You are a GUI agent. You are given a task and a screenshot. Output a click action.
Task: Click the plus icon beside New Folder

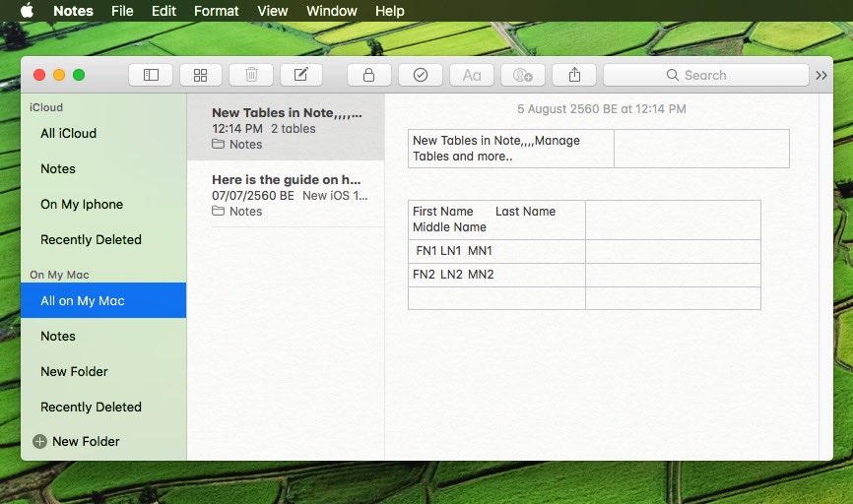(39, 441)
